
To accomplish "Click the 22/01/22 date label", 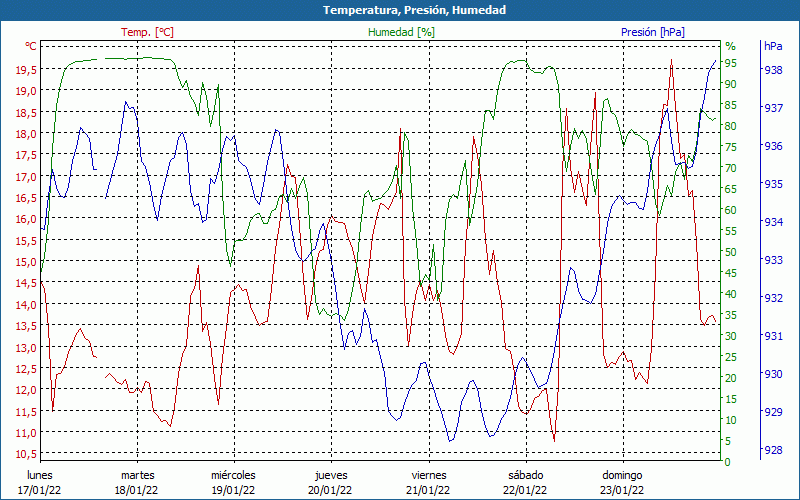I will pyautogui.click(x=526, y=490).
